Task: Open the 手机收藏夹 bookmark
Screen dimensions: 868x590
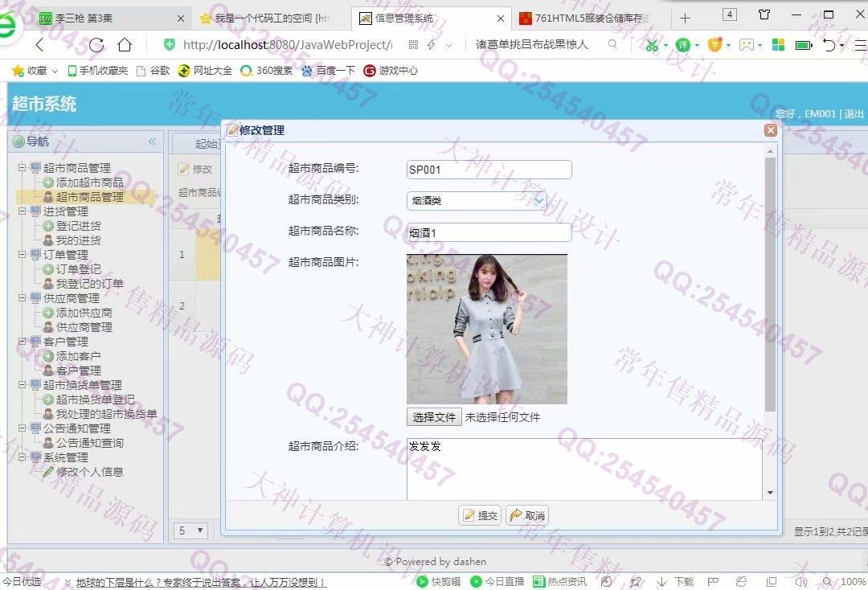Action: (x=98, y=71)
